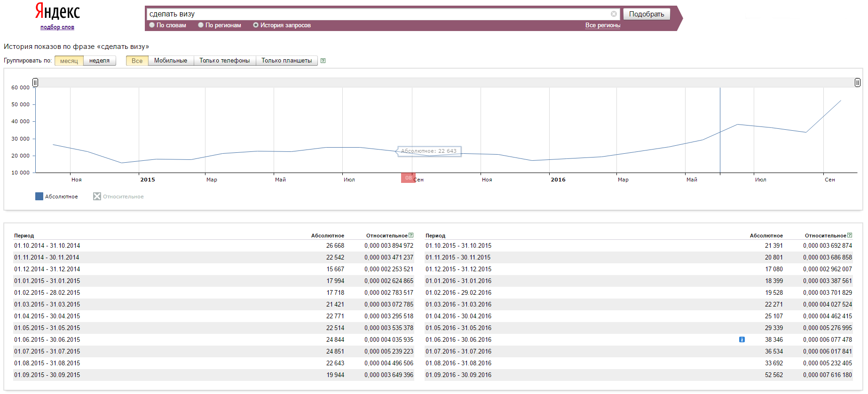The image size is (868, 394).
Task: Click the 2016 axis label
Action: (558, 180)
